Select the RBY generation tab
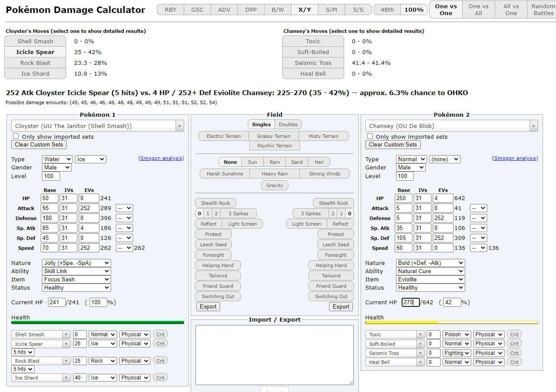Screen dimensions: 556x392 click(170, 10)
